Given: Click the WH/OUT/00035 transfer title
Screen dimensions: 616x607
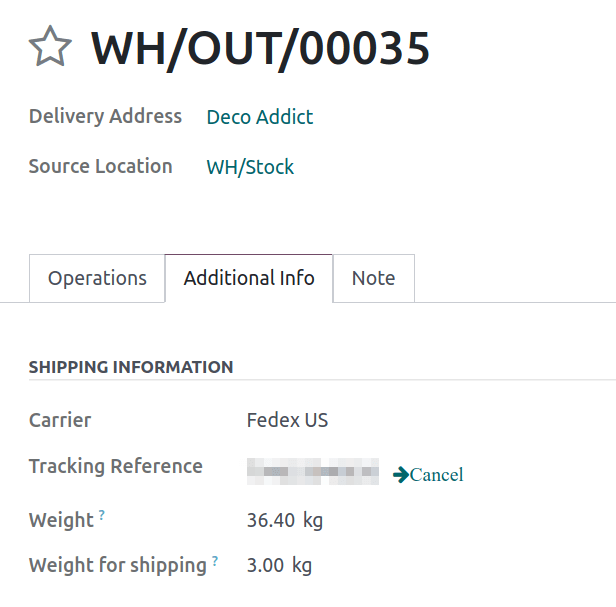Looking at the screenshot, I should [260, 47].
